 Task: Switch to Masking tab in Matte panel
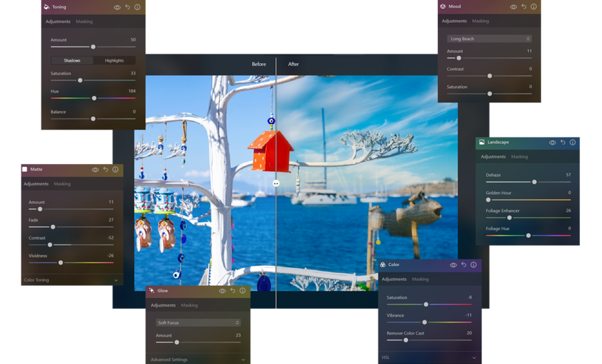62,184
